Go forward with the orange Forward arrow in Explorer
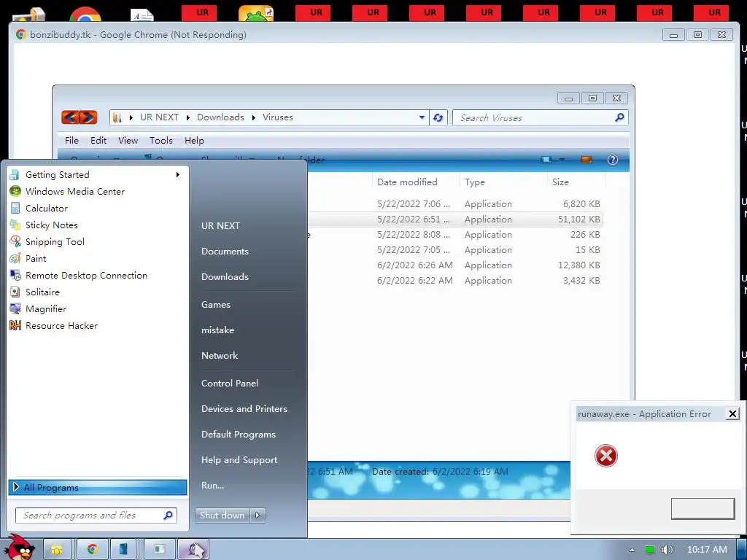This screenshot has height=560, width=747. pos(88,117)
